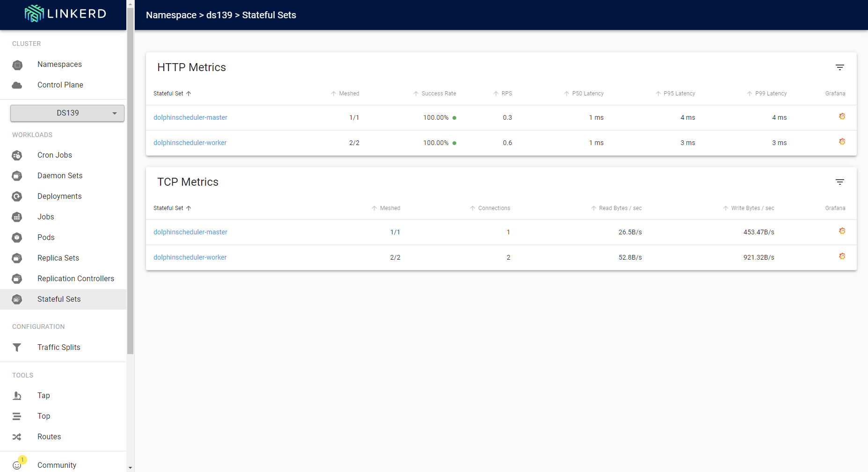Open Grafana for dolphinscheduler-master HTTP metrics
868x472 pixels.
click(842, 116)
